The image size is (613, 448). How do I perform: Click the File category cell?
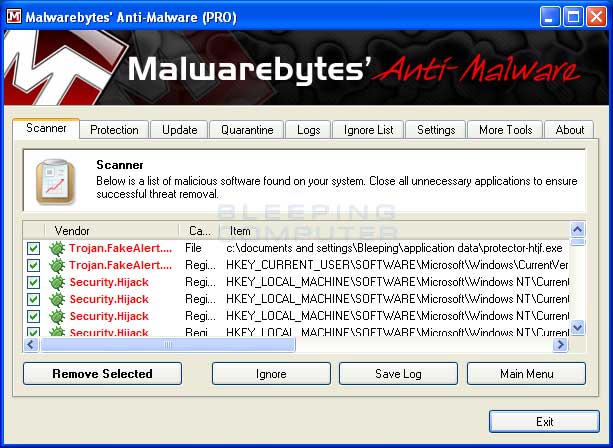pyautogui.click(x=193, y=248)
